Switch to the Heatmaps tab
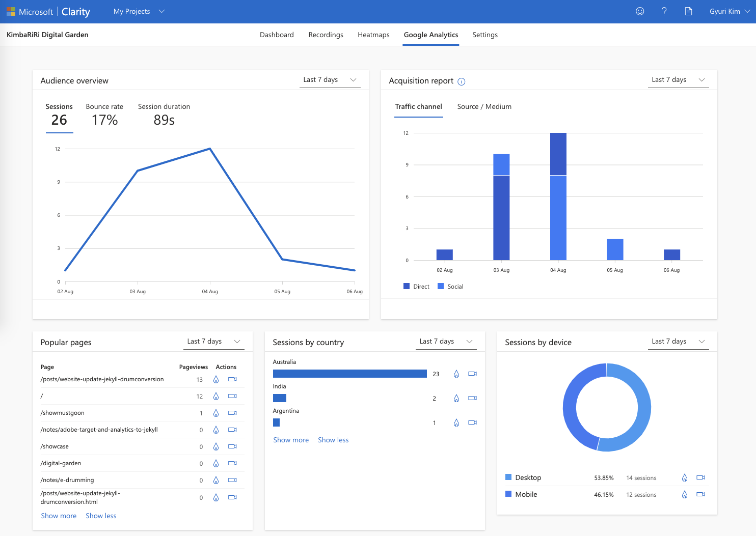The height and width of the screenshot is (536, 756). click(x=373, y=35)
